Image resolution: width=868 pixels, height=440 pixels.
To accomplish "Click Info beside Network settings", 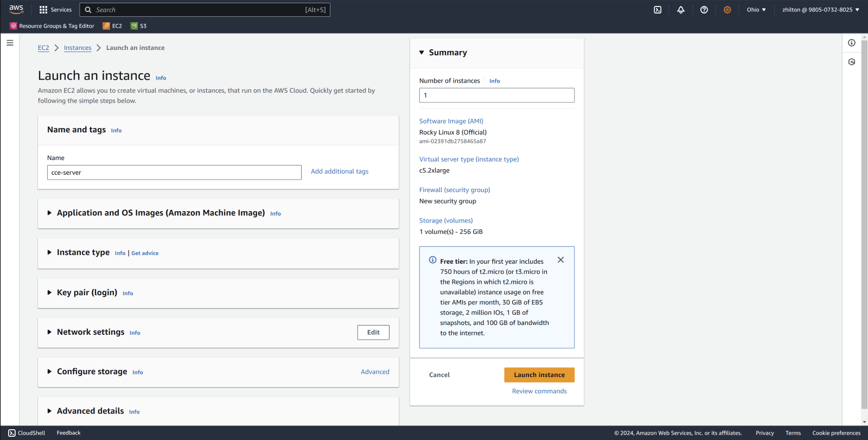I will pos(135,333).
